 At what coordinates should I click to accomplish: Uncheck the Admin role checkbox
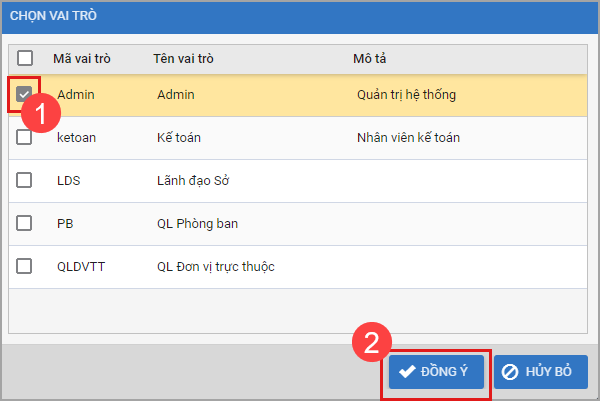click(x=25, y=94)
